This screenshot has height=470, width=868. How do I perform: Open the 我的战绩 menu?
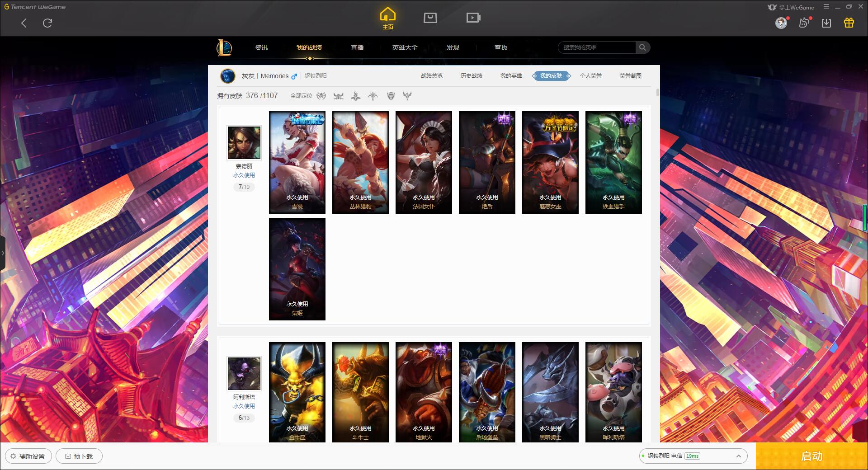309,47
